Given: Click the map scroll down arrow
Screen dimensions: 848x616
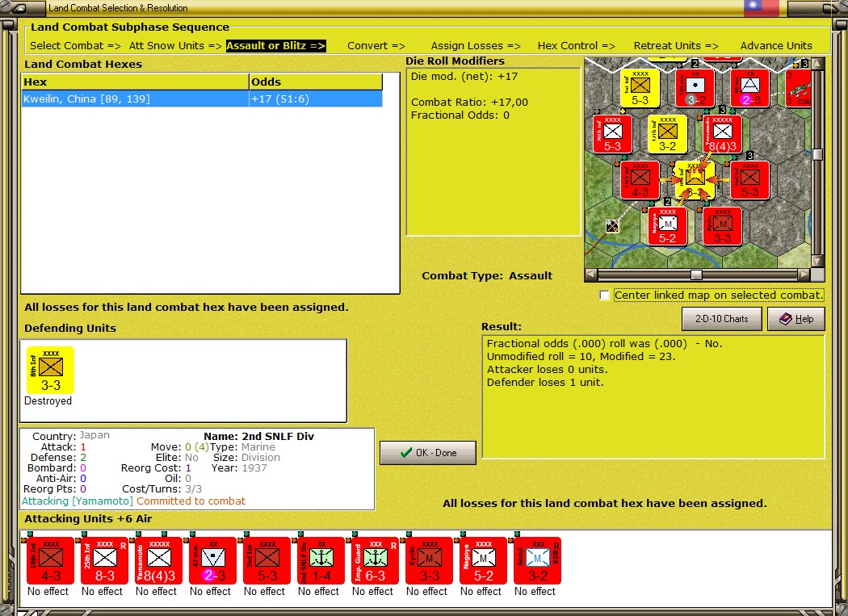Looking at the screenshot, I should [817, 262].
